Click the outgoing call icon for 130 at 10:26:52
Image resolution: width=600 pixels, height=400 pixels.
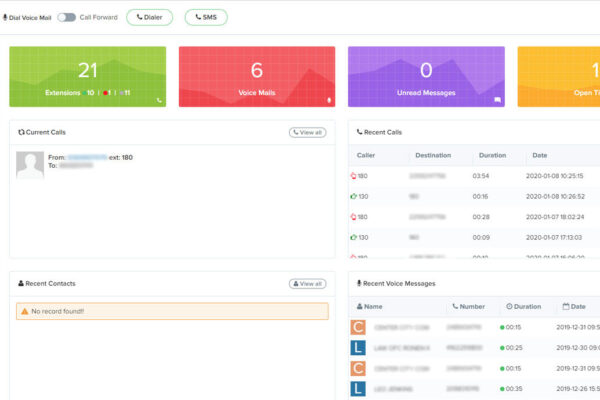coord(354,196)
